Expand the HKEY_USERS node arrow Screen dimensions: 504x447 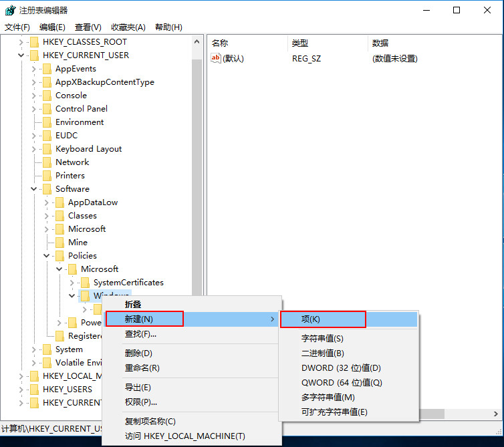tap(21, 390)
